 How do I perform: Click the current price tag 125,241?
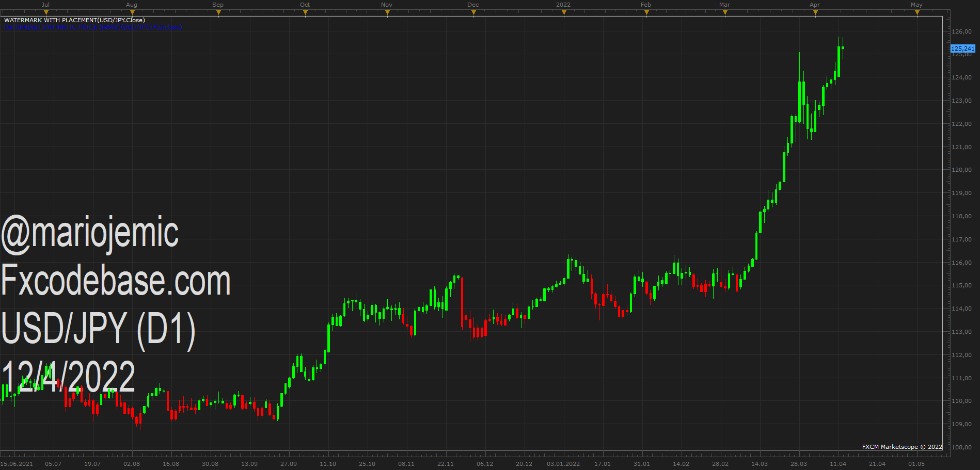963,48
